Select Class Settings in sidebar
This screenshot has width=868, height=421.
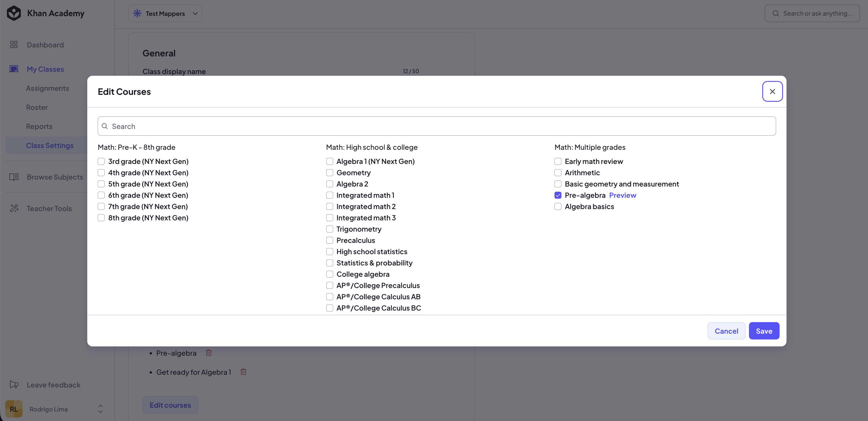pyautogui.click(x=49, y=145)
